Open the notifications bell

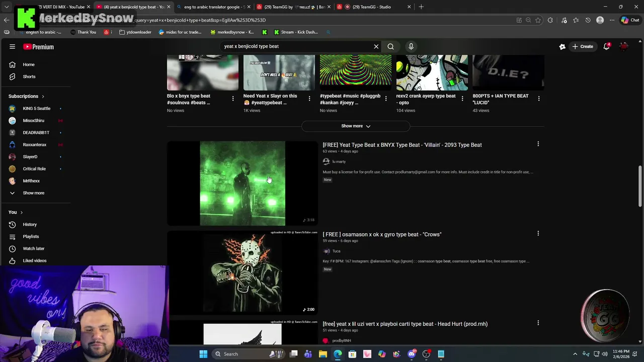(x=607, y=46)
